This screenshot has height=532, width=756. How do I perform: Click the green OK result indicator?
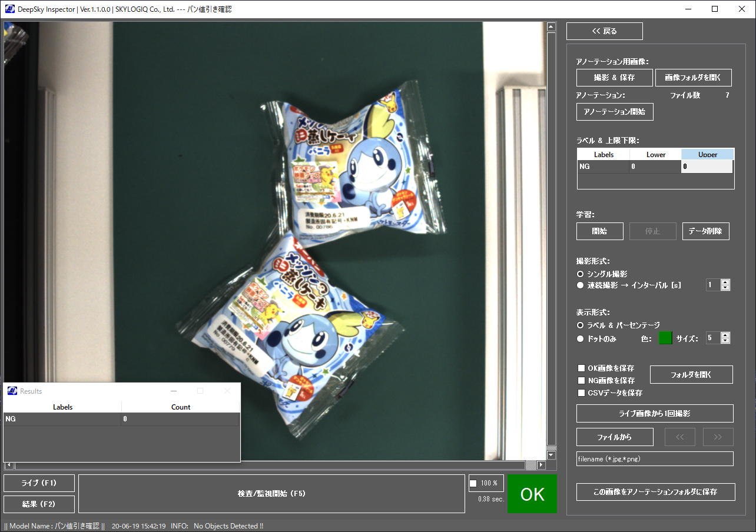point(532,494)
